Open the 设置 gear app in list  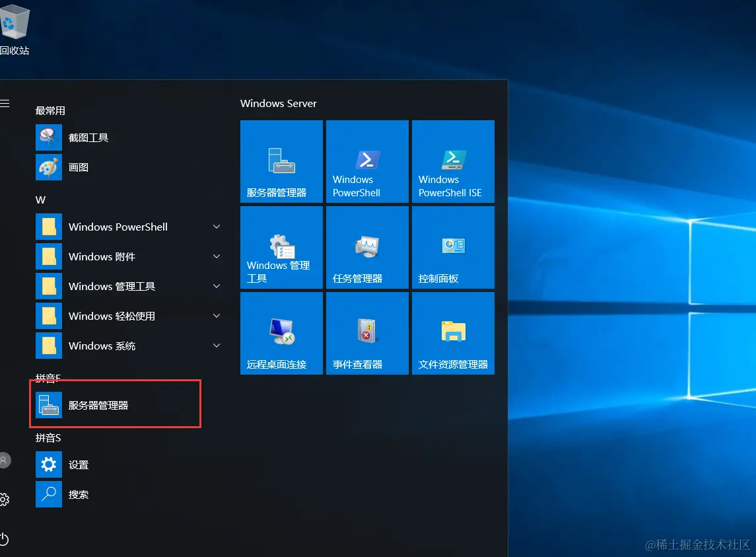49,464
